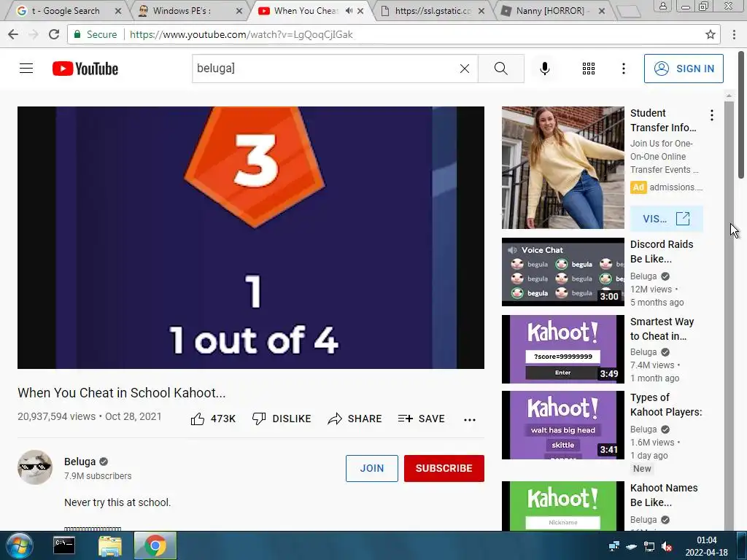747x560 pixels.
Task: Click the 20,937,594 views text
Action: 56,416
